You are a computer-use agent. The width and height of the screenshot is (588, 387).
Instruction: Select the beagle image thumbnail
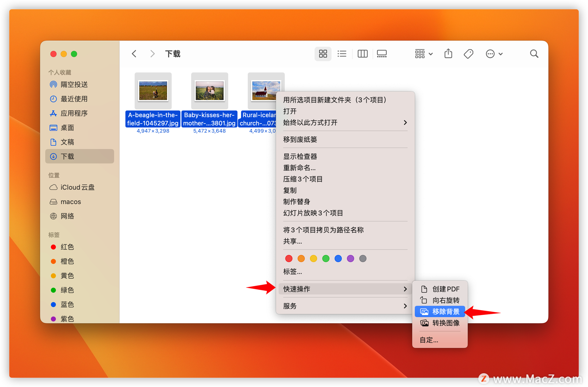(x=153, y=91)
